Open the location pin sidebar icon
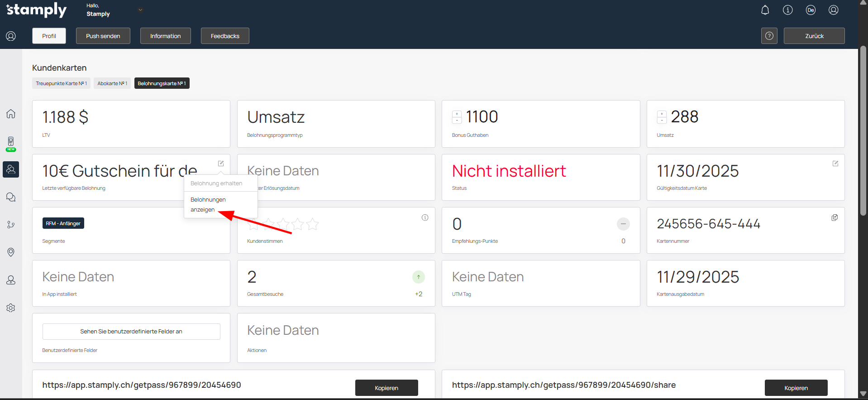Image resolution: width=868 pixels, height=400 pixels. (x=11, y=252)
